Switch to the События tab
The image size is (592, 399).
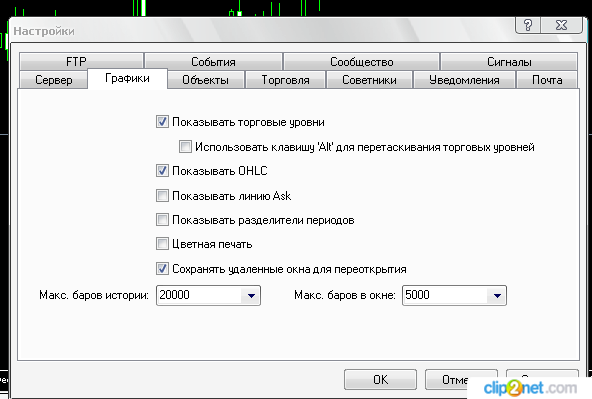coord(213,61)
